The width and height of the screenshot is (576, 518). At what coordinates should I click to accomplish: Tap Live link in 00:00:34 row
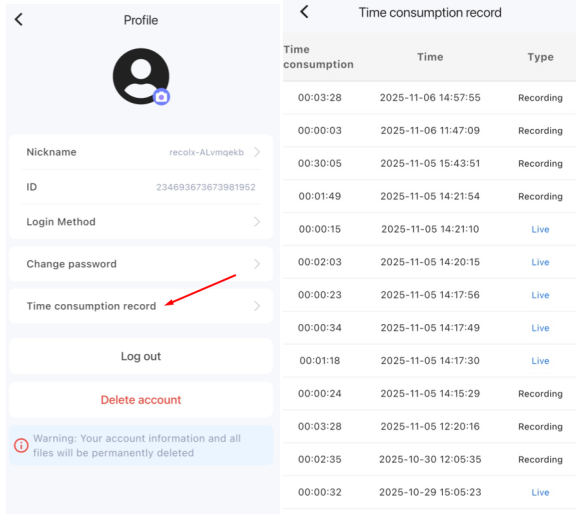tap(540, 328)
